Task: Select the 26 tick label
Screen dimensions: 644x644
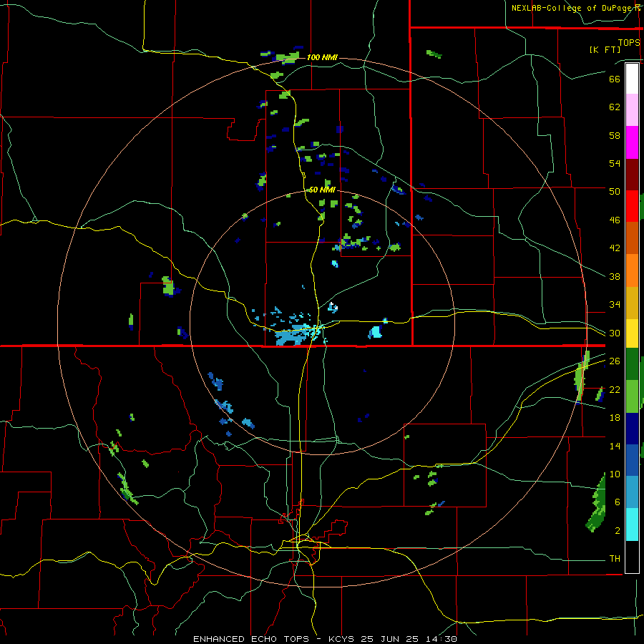Action: click(x=615, y=361)
